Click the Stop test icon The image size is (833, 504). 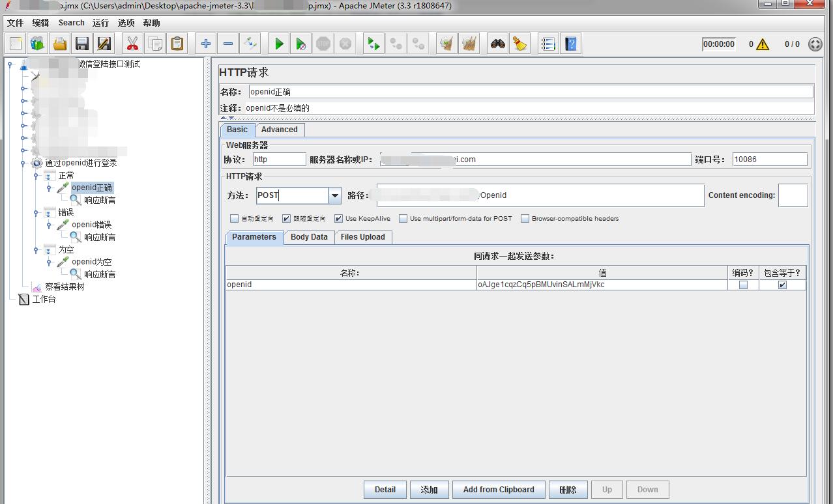click(323, 44)
